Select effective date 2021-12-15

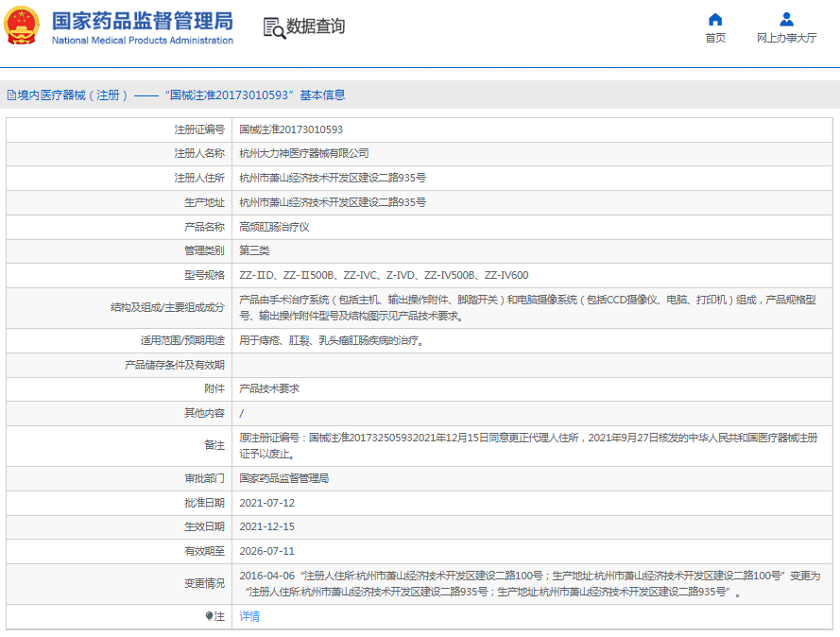pyautogui.click(x=266, y=526)
